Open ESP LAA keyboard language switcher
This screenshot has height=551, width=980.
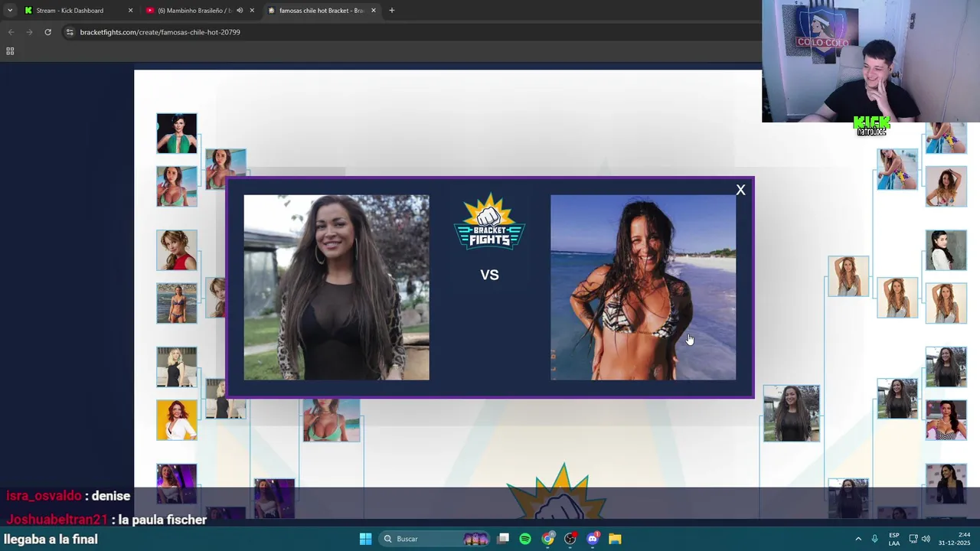tap(894, 539)
